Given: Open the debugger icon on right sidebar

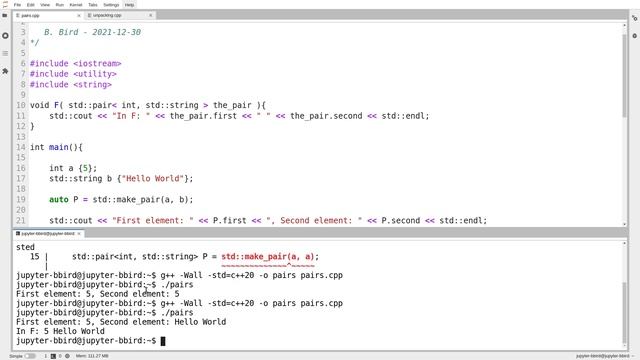Looking at the screenshot, I should click(634, 36).
